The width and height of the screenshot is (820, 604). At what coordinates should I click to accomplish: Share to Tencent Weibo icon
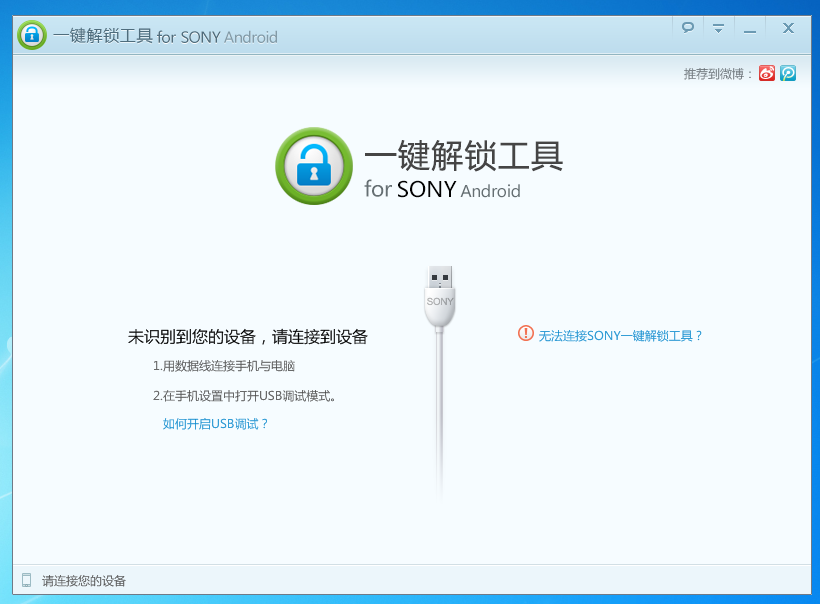788,73
